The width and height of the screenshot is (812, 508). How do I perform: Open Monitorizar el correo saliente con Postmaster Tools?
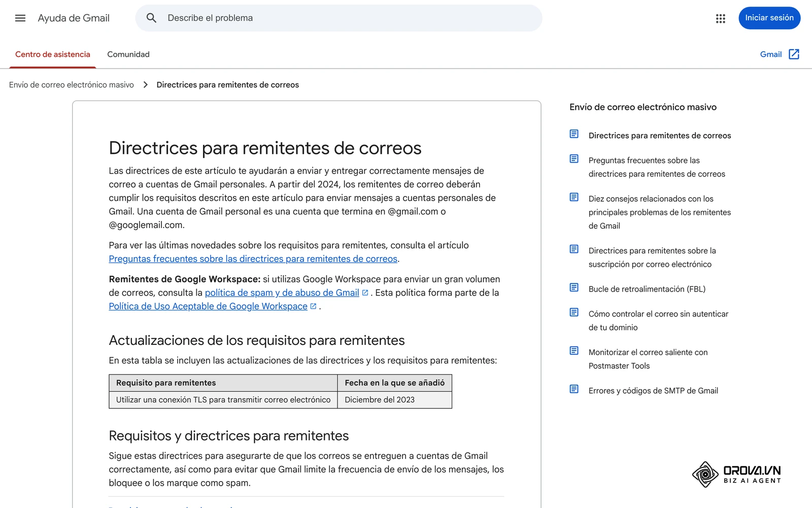(648, 359)
